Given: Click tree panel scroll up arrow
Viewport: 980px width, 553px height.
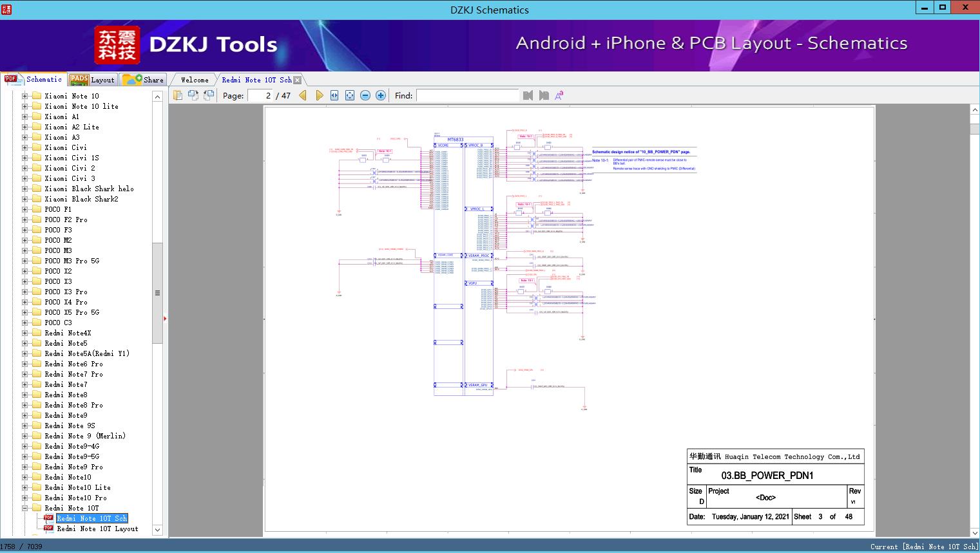Looking at the screenshot, I should pos(157,97).
